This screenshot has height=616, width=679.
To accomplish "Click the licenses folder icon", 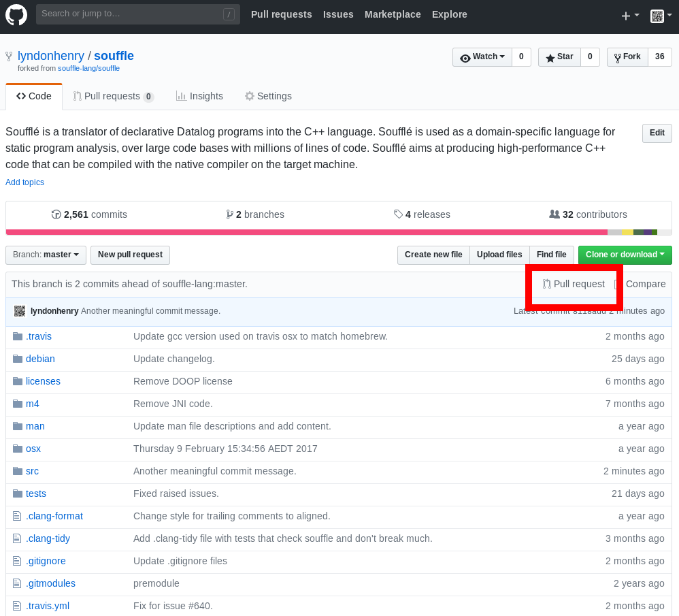I will tap(17, 381).
